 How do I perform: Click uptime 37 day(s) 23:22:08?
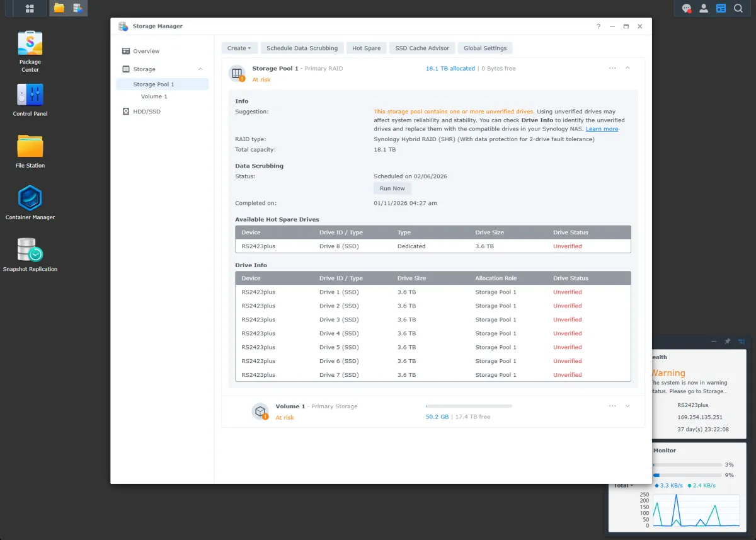(703, 429)
